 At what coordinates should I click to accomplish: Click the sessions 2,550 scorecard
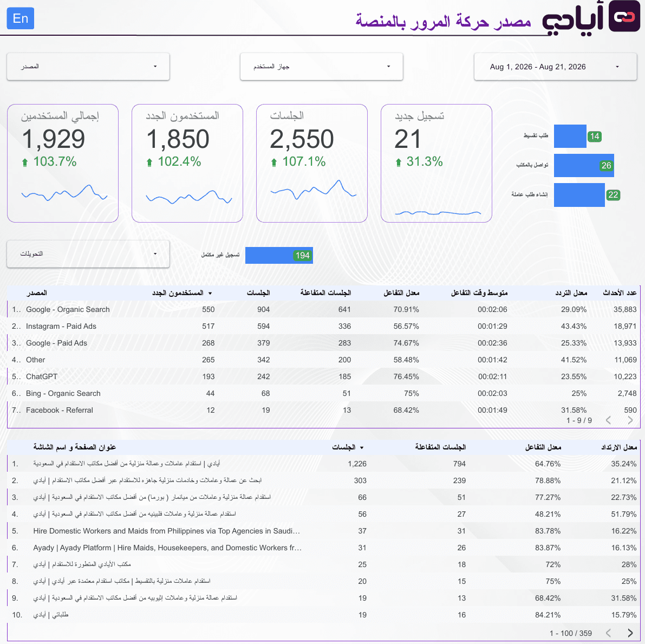312,163
